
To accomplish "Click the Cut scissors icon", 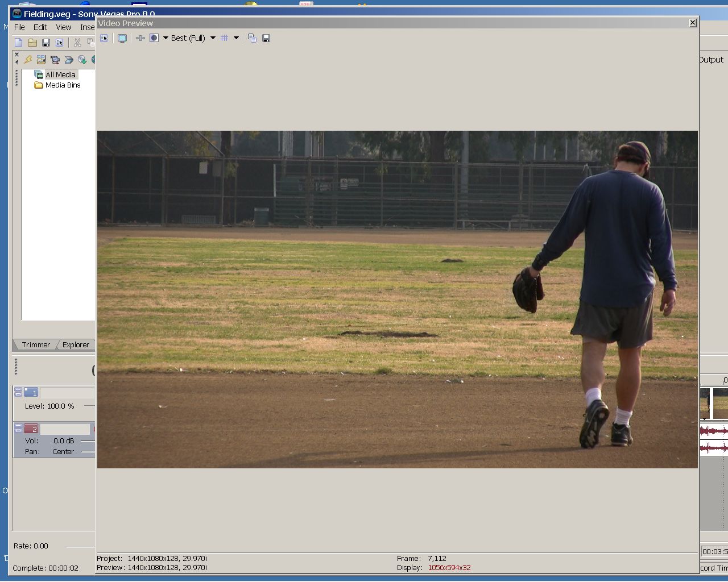I will 77,43.
